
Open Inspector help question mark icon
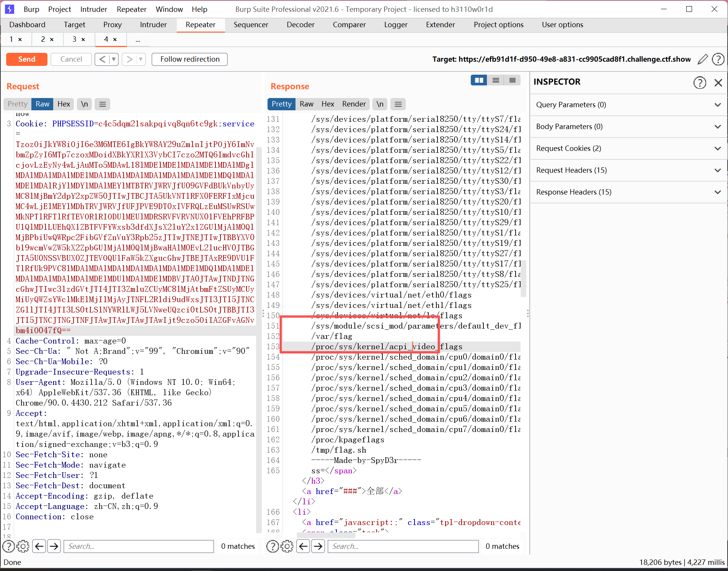click(x=700, y=82)
